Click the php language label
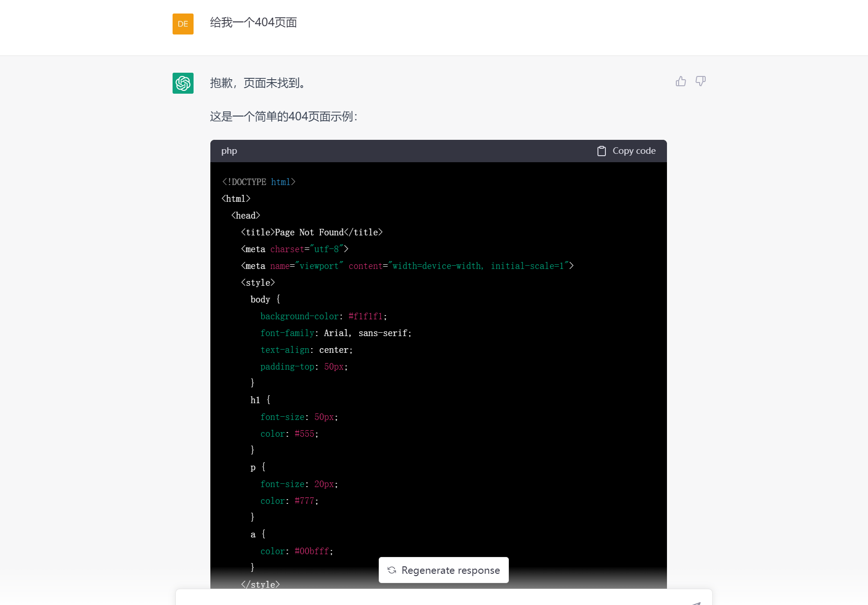Image resolution: width=868 pixels, height=605 pixels. click(229, 151)
